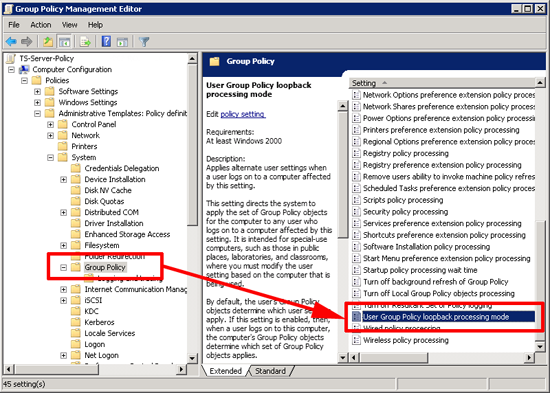Image resolution: width=550 pixels, height=393 pixels.
Task: Click the settings list scroll up arrow
Action: pos(540,83)
